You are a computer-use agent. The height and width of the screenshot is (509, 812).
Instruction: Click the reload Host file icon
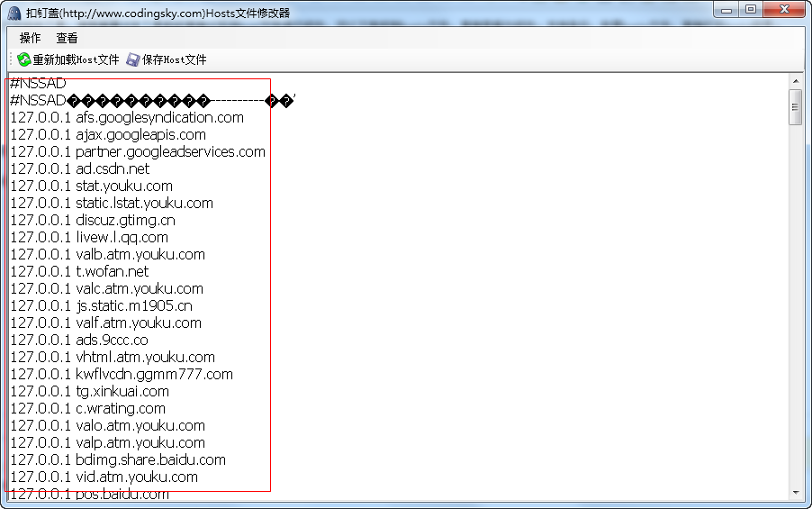[x=23, y=59]
